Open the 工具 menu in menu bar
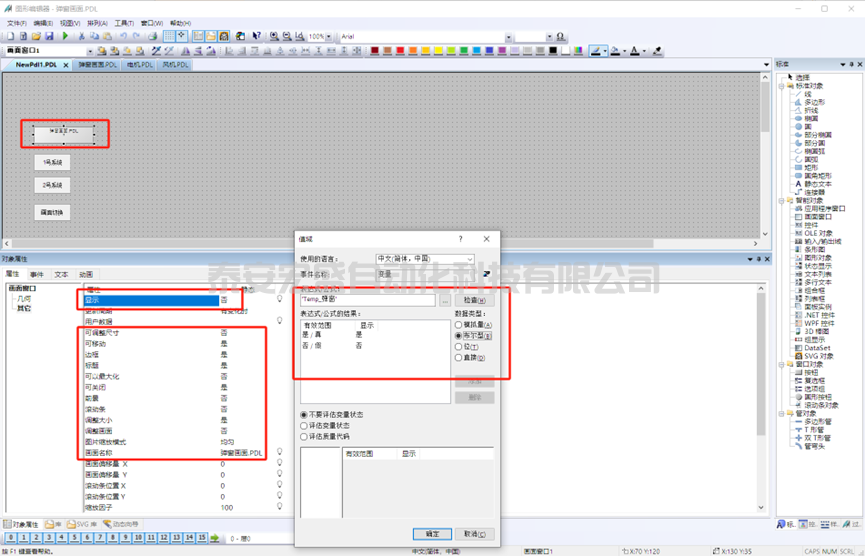Image resolution: width=865 pixels, height=556 pixels. pyautogui.click(x=124, y=23)
